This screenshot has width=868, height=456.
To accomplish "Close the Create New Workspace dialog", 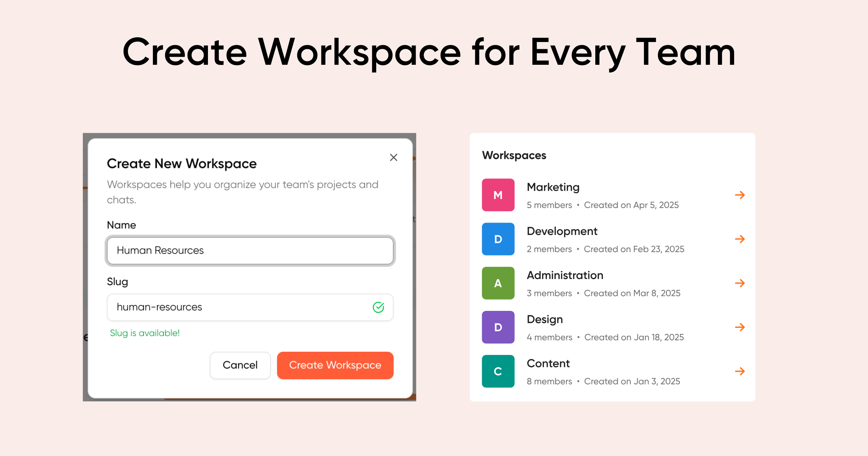I will 393,157.
